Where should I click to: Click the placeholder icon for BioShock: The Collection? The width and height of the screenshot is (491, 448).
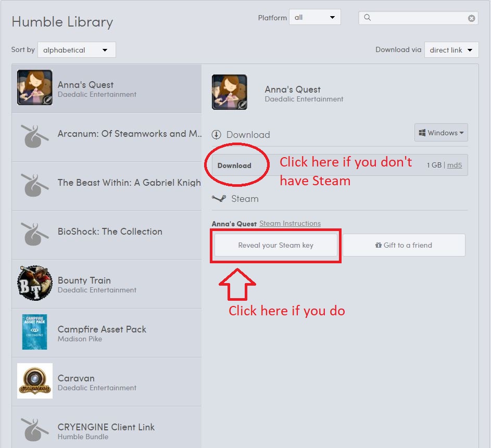35,234
